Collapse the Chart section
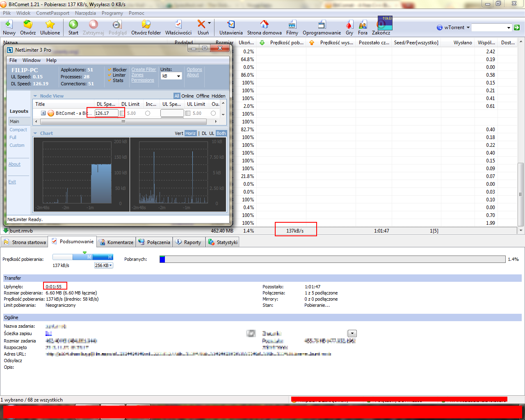This screenshot has width=525, height=420. point(35,133)
